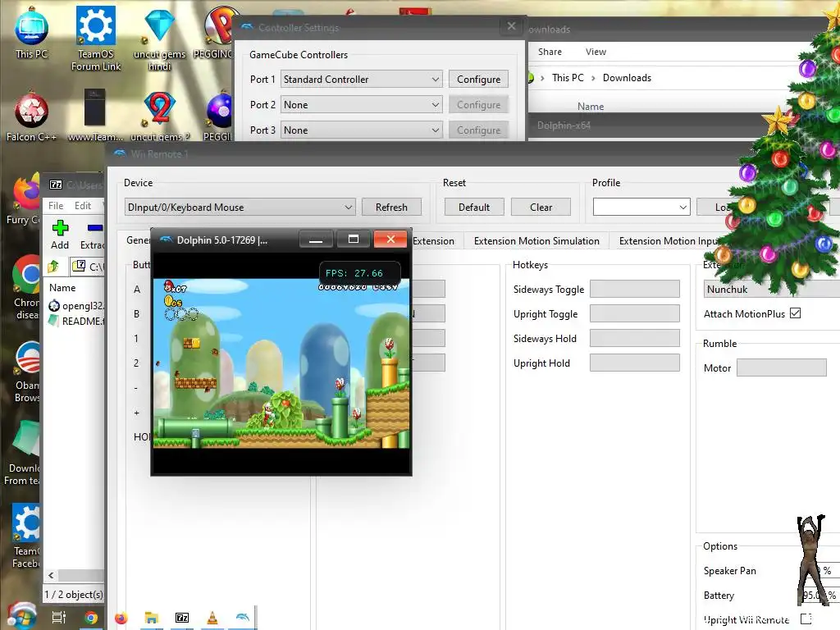Set the Upright Hold hotkey field
The width and height of the screenshot is (840, 630).
tap(635, 363)
